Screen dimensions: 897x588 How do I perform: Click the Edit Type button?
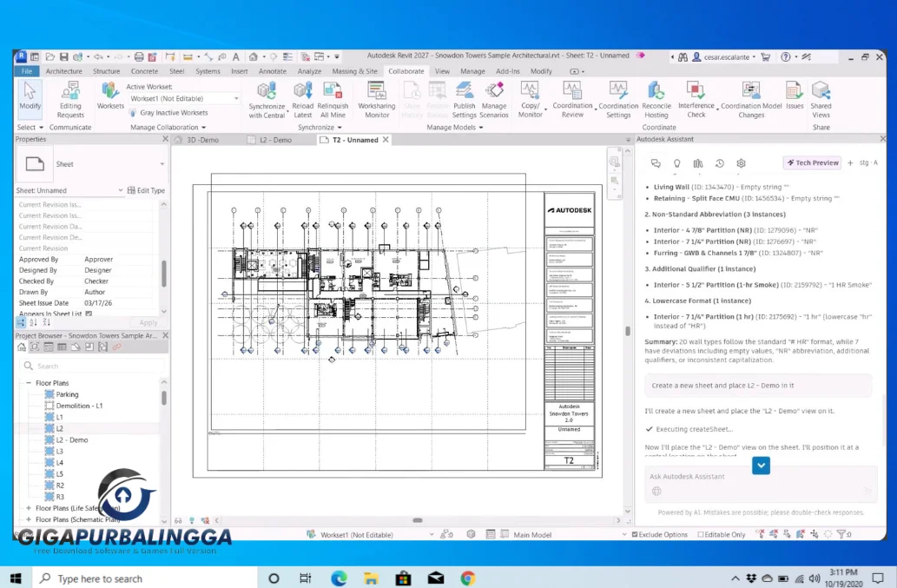(x=147, y=190)
